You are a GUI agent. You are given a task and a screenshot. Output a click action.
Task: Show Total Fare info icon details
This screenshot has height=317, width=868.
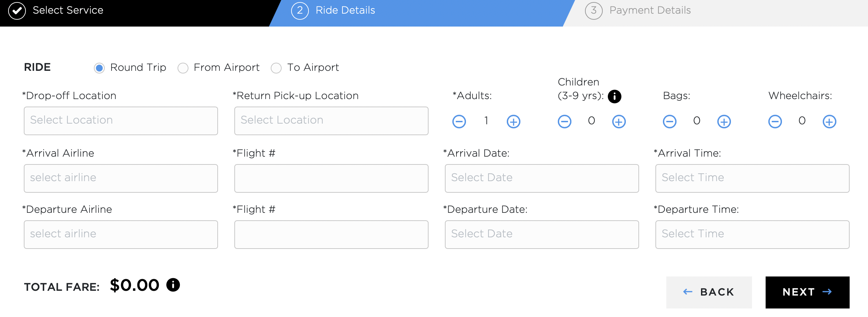[x=173, y=285]
